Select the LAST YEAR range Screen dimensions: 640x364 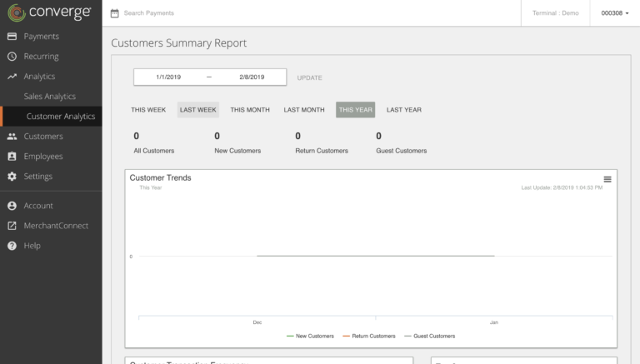(x=404, y=110)
